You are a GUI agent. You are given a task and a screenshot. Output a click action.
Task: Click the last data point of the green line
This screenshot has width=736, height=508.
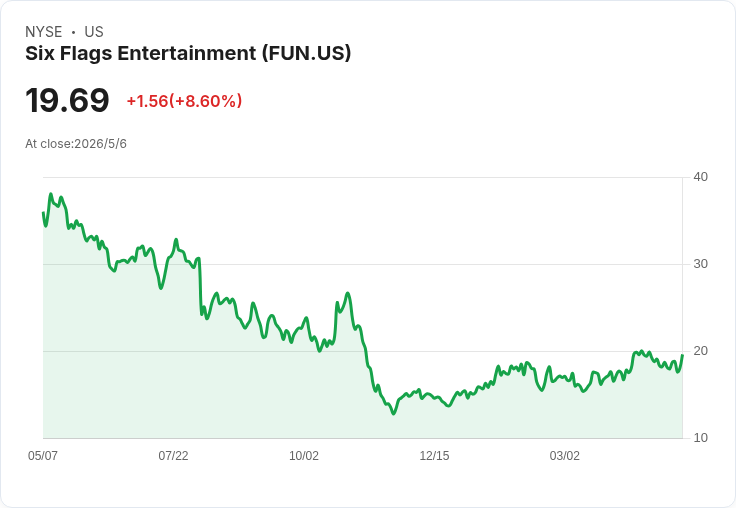click(x=682, y=355)
